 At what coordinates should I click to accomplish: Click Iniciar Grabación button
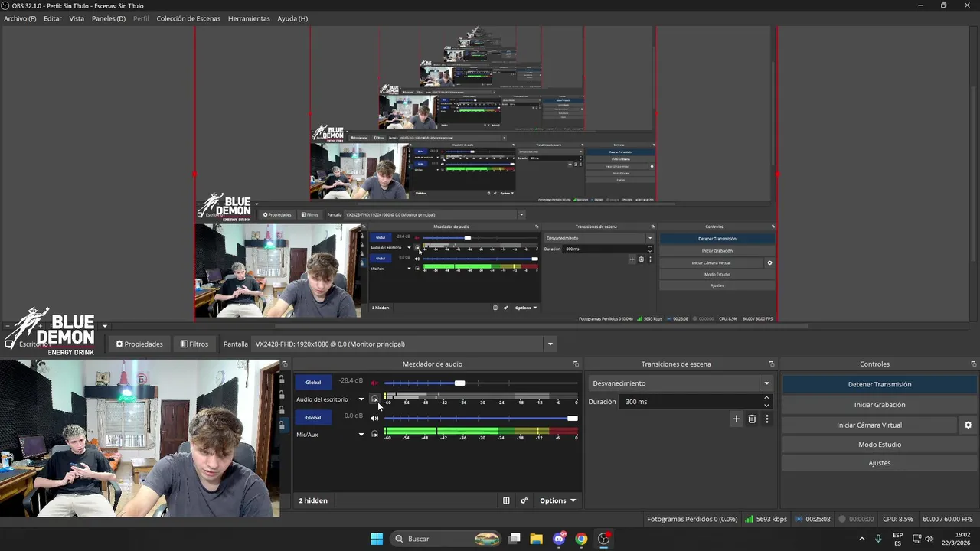point(880,405)
